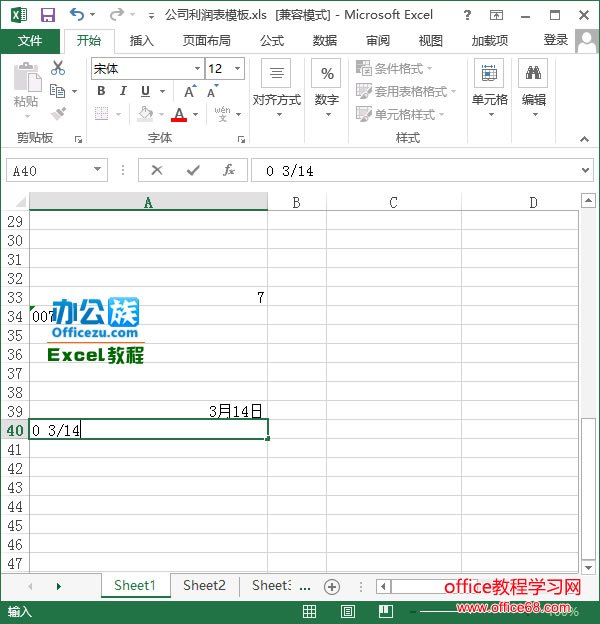Open the 对齐方式 alignment menu
The width and height of the screenshot is (600, 624).
(x=277, y=88)
